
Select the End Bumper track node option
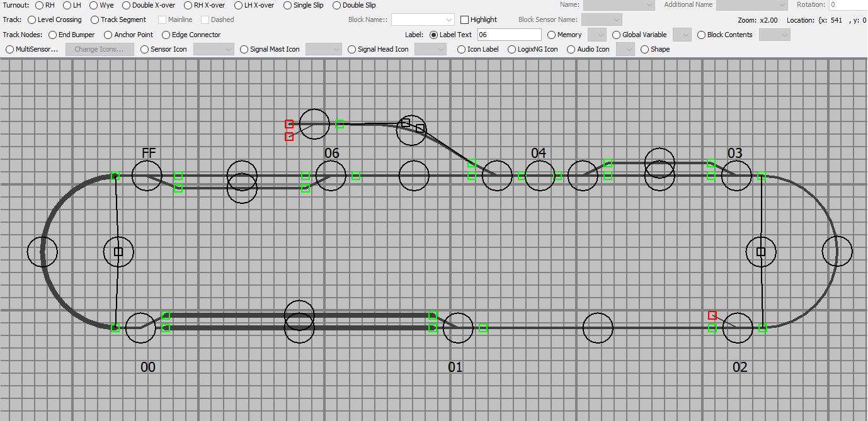tap(52, 35)
